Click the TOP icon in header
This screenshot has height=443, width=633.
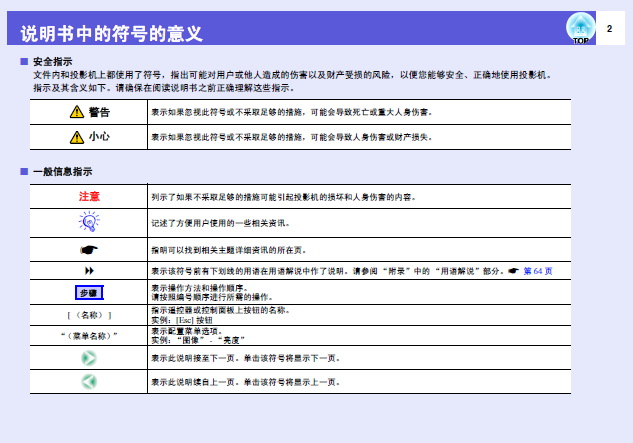coord(581,29)
